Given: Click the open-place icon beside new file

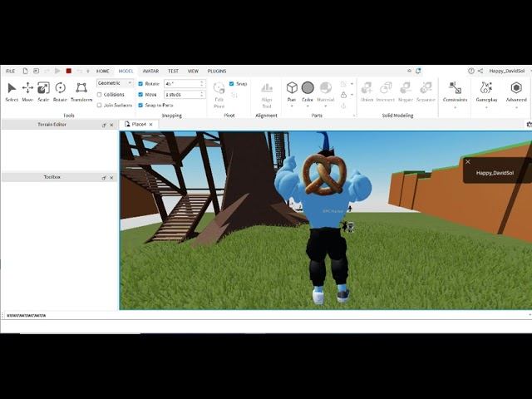Looking at the screenshot, I should (36, 71).
